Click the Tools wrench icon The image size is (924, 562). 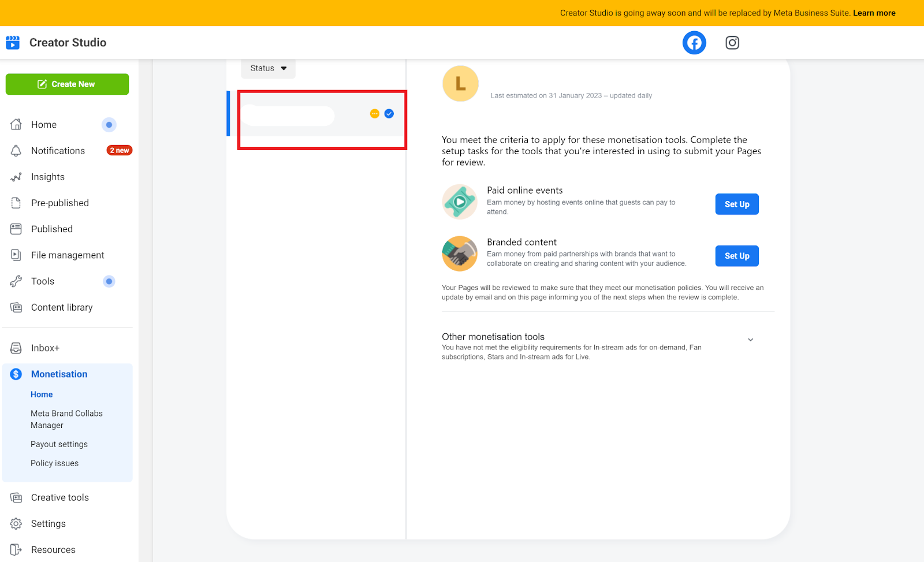[x=16, y=281]
